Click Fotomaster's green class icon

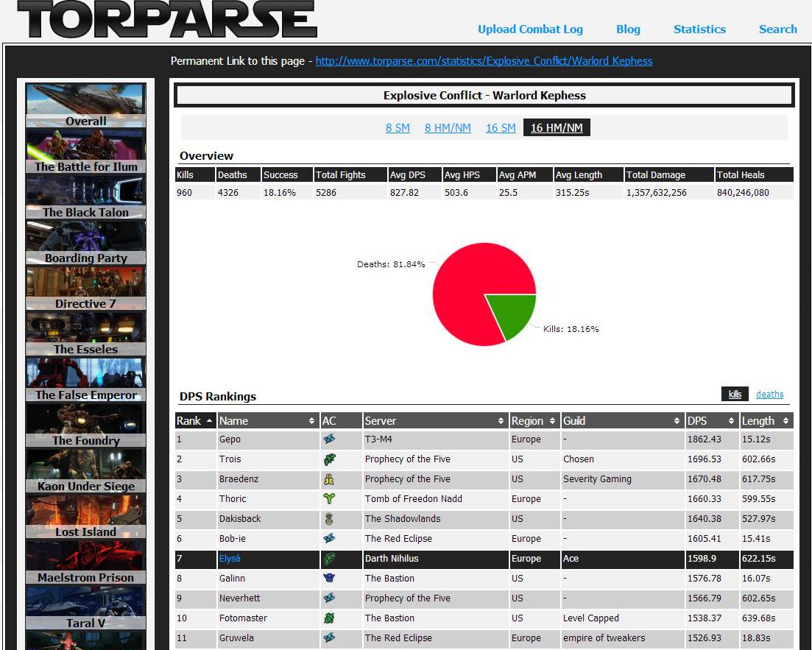[328, 618]
